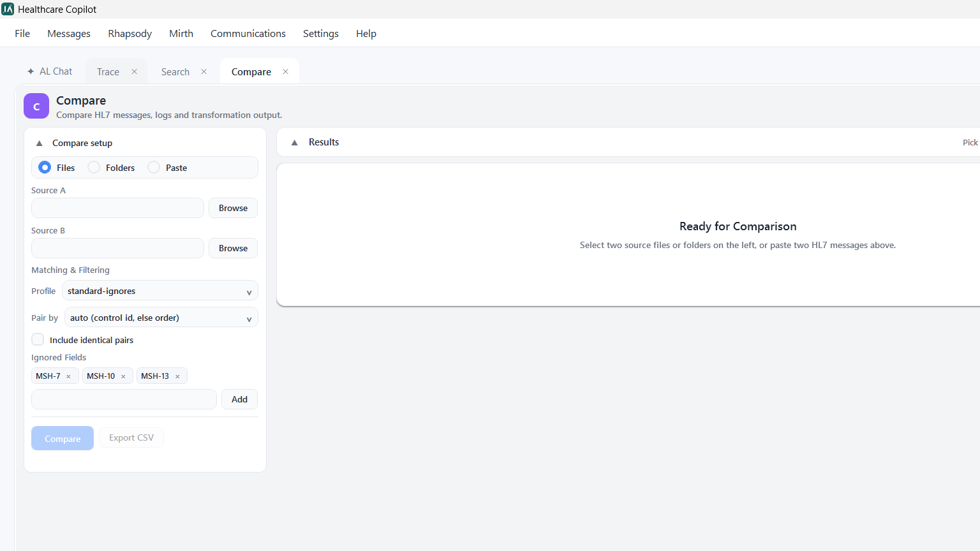This screenshot has width=980, height=551.
Task: Remove the MSH-10 ignored field chip
Action: click(123, 376)
